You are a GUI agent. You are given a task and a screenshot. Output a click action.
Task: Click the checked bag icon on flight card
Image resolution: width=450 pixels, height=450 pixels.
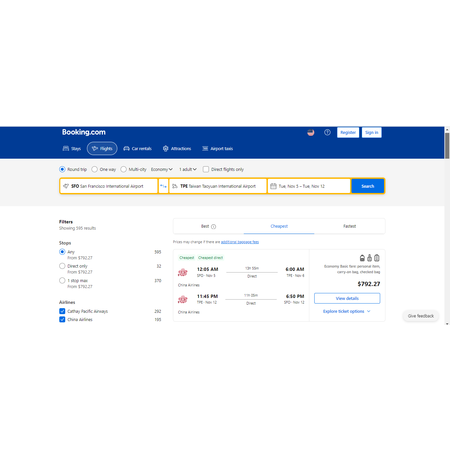point(377,258)
